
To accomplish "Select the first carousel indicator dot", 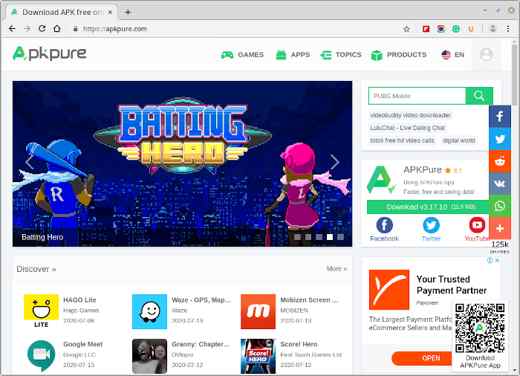I will [x=297, y=237].
